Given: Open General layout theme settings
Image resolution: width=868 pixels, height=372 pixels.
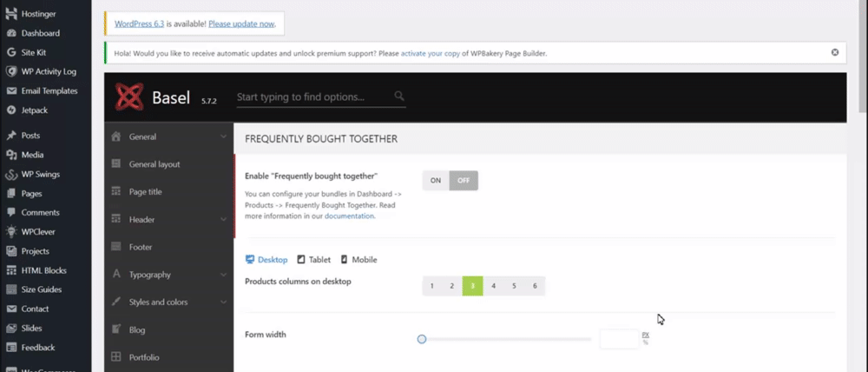Looking at the screenshot, I should click(169, 164).
